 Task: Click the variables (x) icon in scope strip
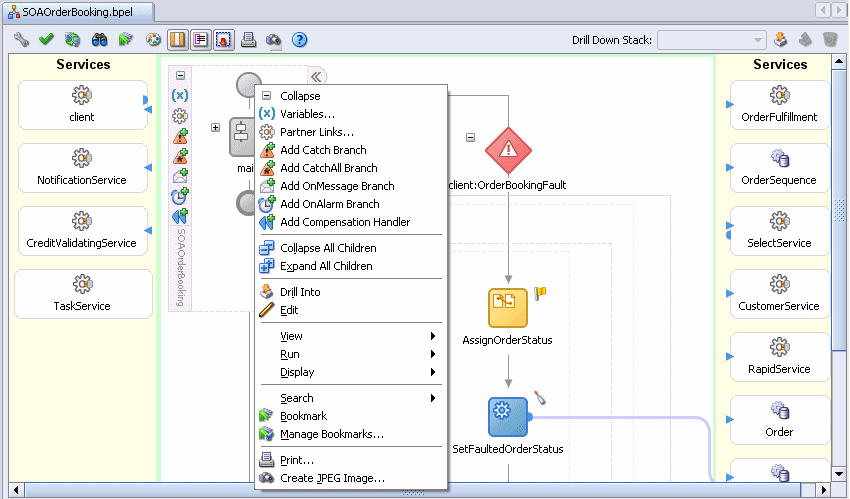[180, 95]
